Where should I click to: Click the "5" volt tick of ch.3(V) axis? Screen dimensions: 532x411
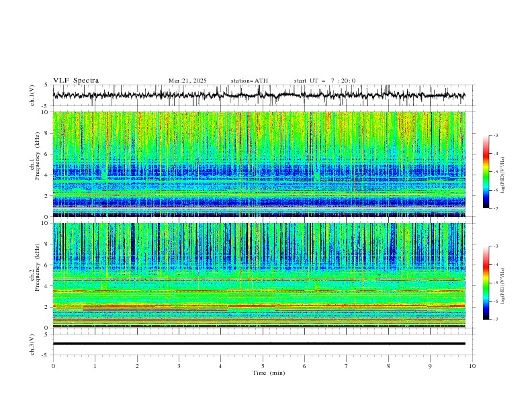pyautogui.click(x=46, y=334)
